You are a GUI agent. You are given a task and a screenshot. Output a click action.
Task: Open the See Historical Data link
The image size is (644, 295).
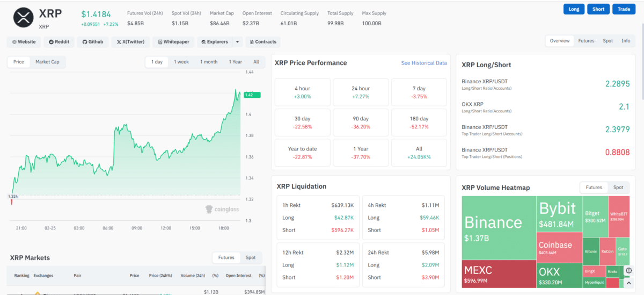pos(424,63)
